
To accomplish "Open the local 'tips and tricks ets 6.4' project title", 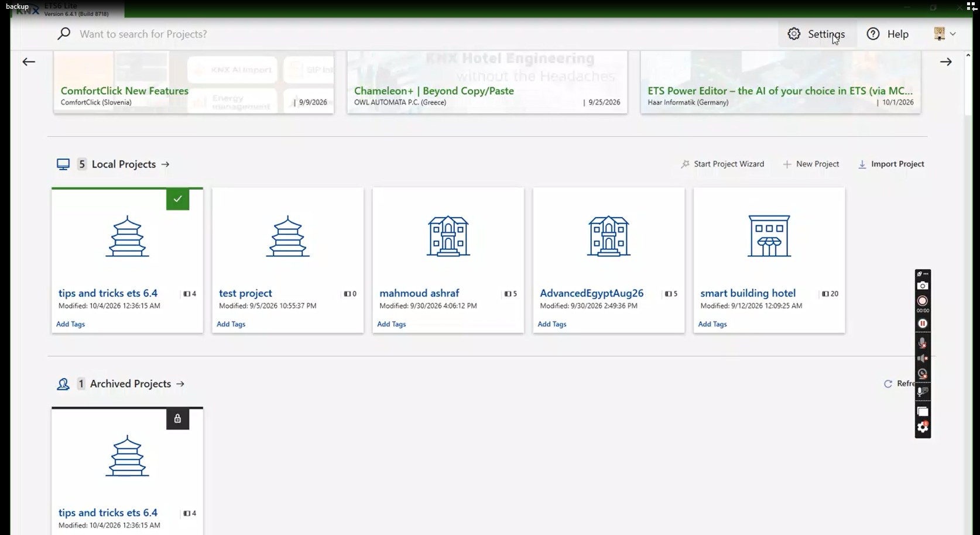I will pos(108,293).
